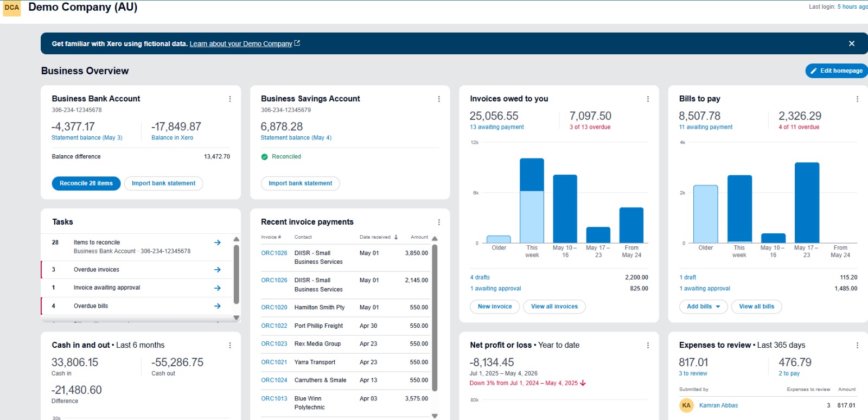Screen dimensions: 868x420
Task: Open invoice ORC1021 Yarra Transport
Action: tap(274, 362)
